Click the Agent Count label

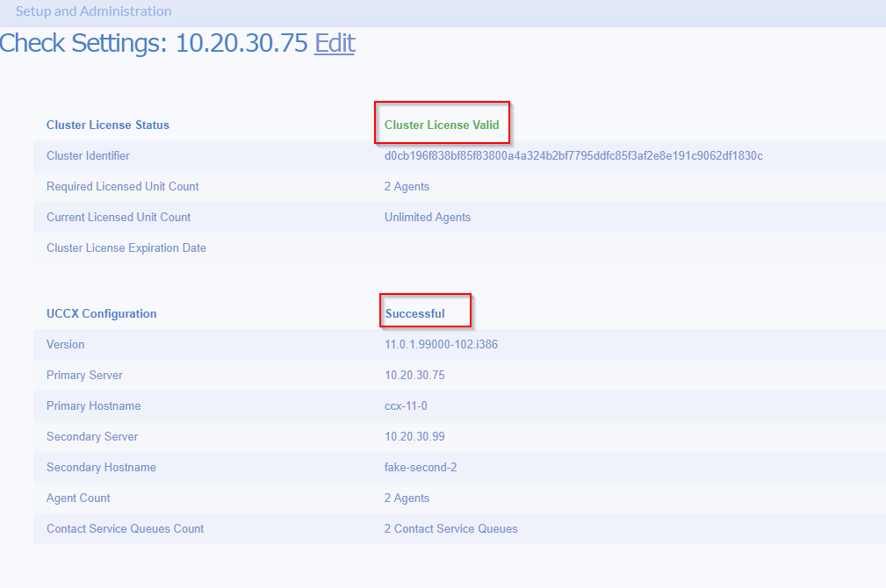tap(78, 498)
